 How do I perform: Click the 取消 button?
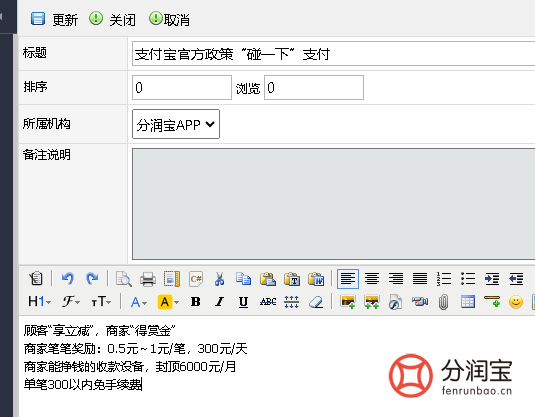169,19
